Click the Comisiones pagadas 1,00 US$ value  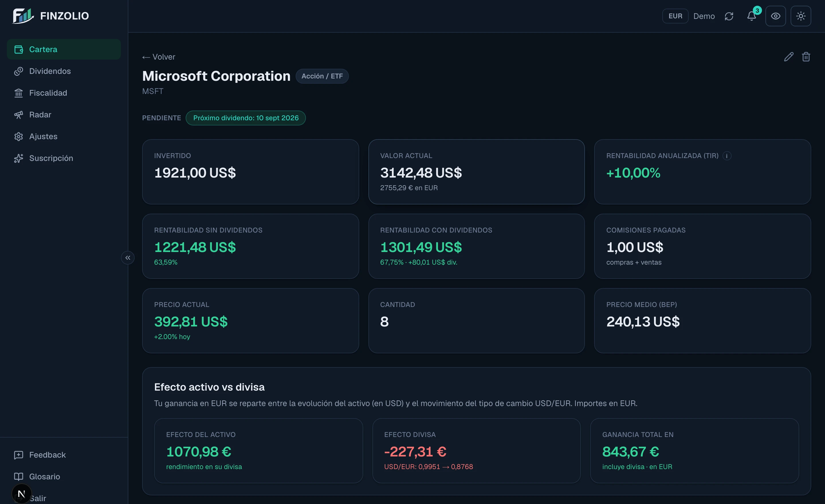pos(635,247)
